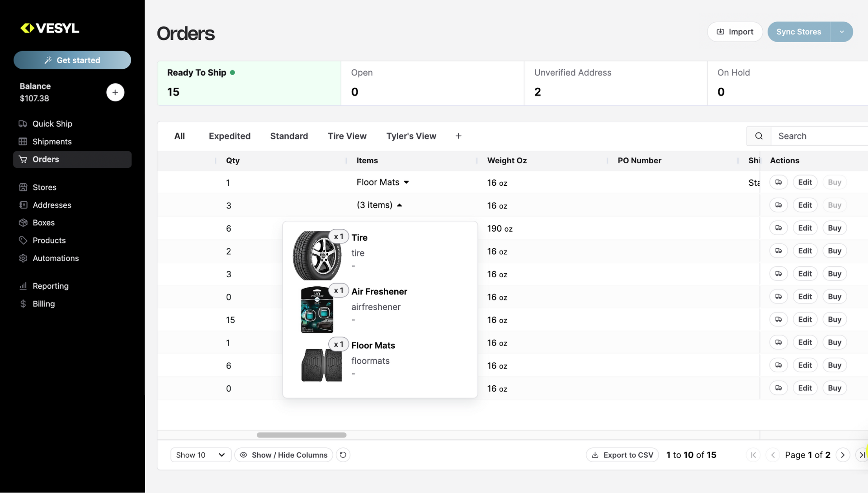Click the horizontal scrollbar below the table

point(302,435)
